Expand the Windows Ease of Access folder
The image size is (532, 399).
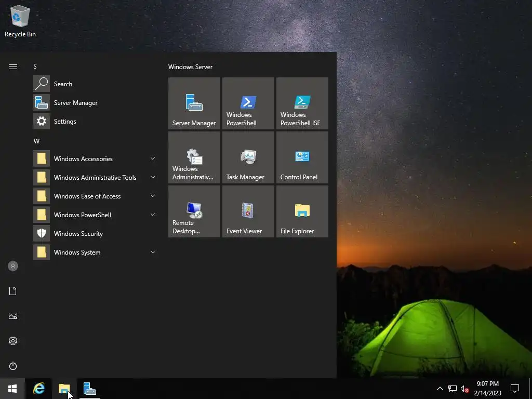95,196
